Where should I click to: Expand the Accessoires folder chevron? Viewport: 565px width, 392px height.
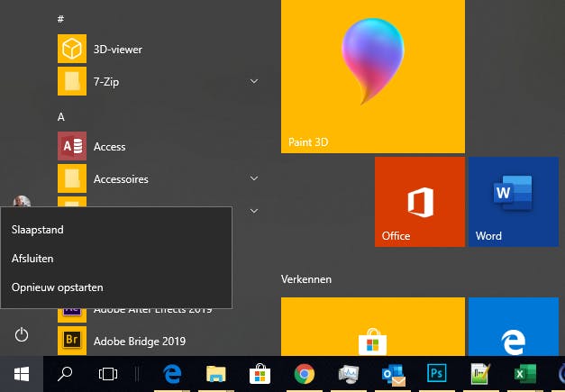[254, 178]
